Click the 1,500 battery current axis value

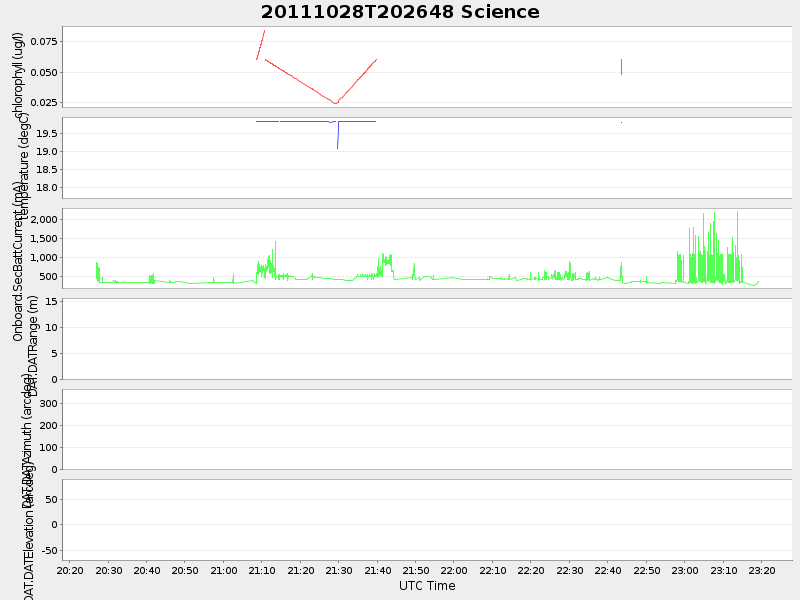pyautogui.click(x=44, y=239)
